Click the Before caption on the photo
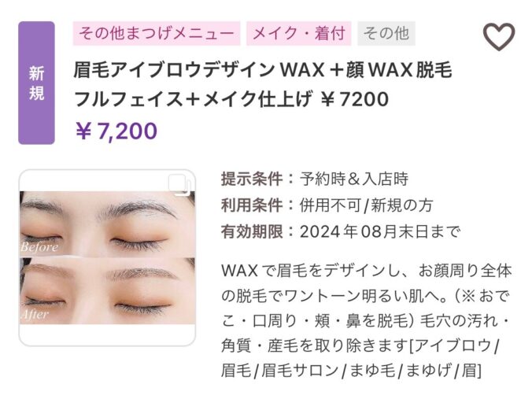 coord(39,247)
